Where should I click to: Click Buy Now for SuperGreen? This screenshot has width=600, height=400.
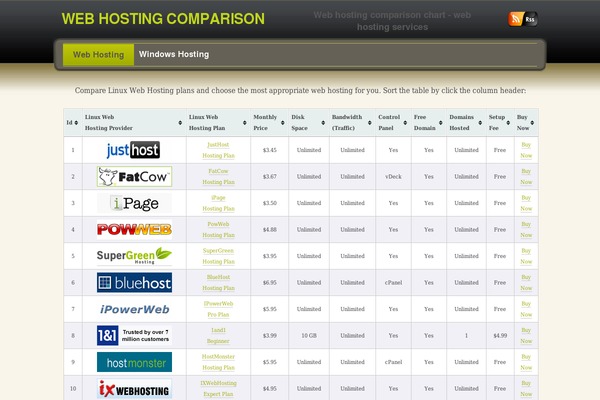tap(526, 256)
